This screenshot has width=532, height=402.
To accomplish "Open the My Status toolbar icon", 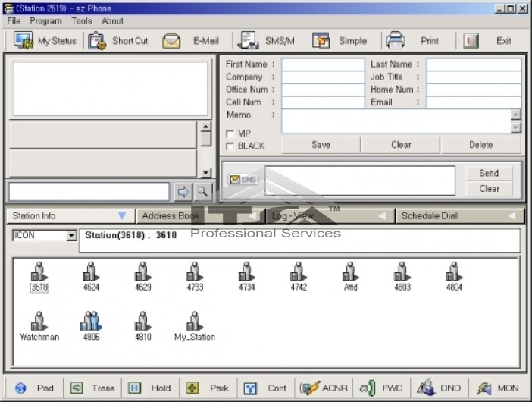I will click(x=23, y=40).
